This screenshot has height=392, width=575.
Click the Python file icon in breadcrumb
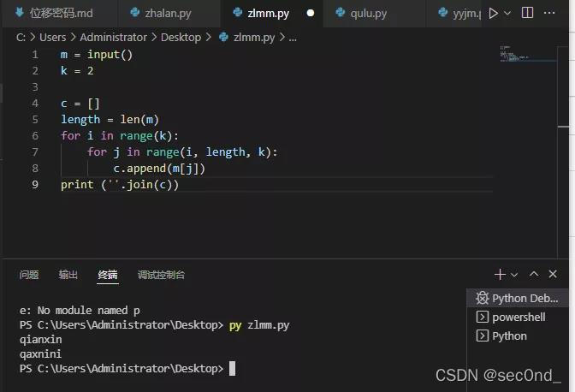(x=223, y=38)
